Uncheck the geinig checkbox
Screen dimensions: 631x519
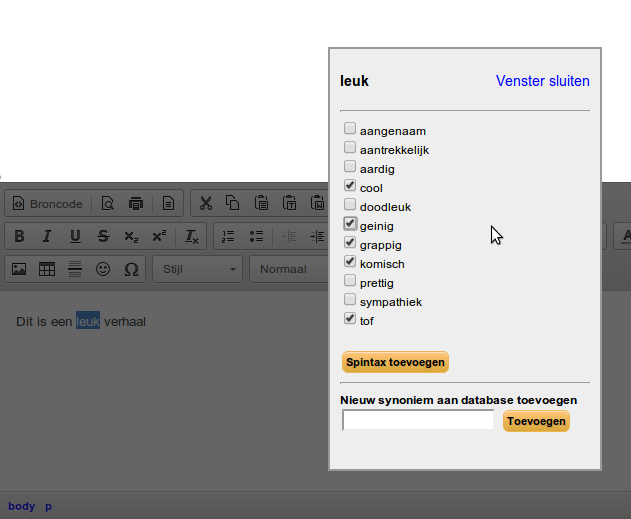coord(350,223)
